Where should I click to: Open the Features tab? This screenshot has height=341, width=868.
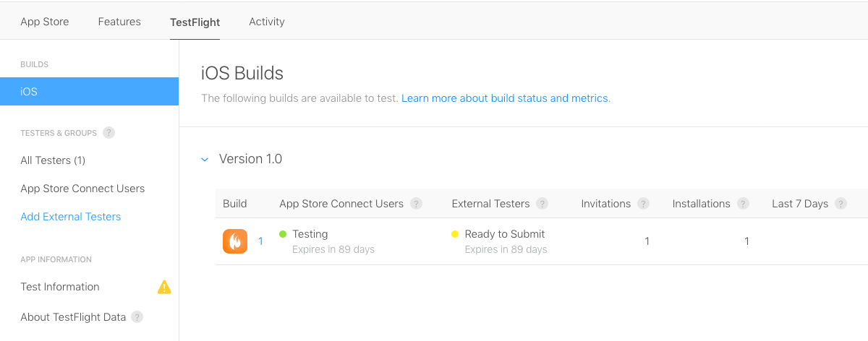click(x=119, y=22)
